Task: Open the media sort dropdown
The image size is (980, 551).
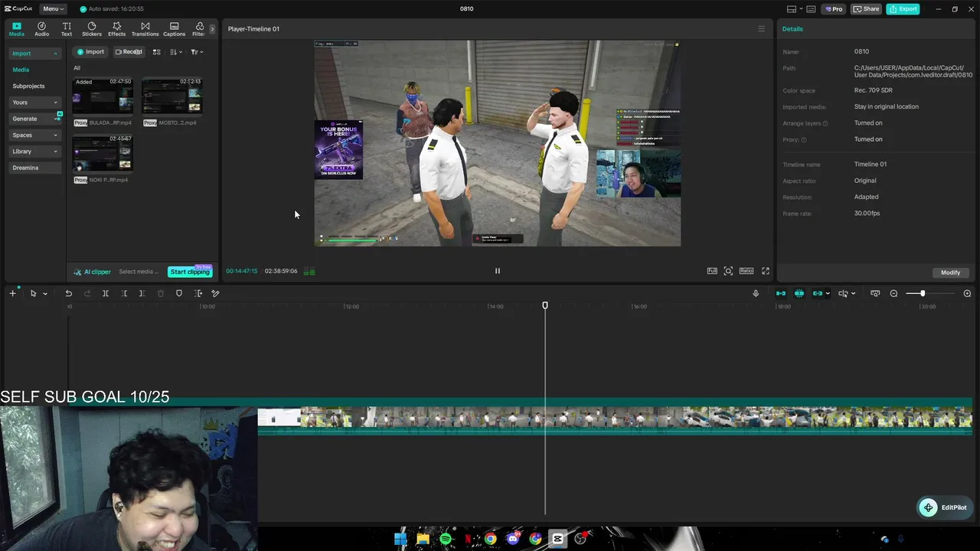Action: 176,52
